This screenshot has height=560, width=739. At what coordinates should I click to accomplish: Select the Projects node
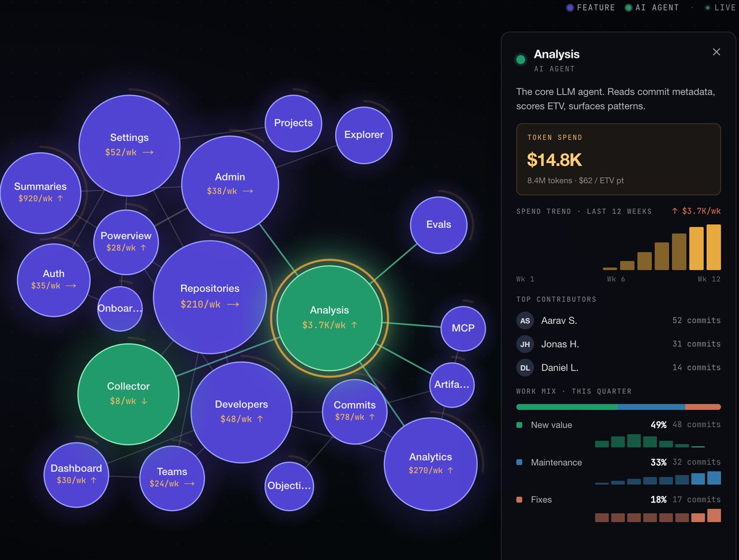point(293,123)
